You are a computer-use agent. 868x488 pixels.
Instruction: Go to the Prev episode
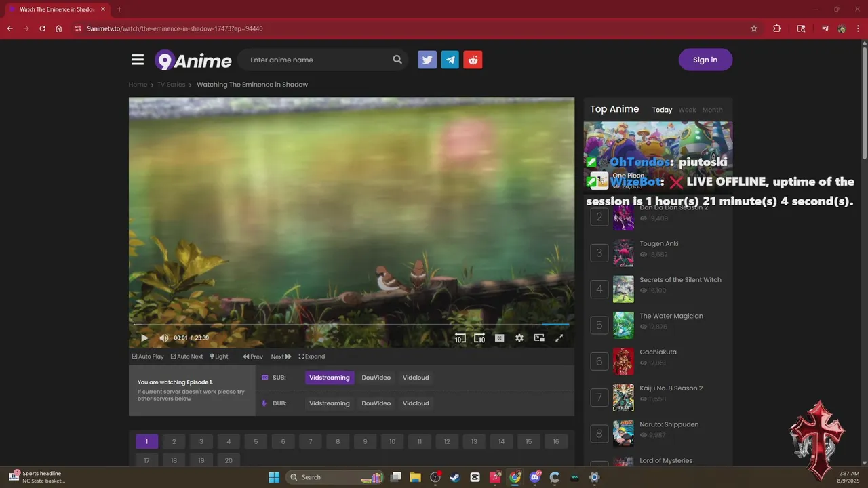[253, 357]
